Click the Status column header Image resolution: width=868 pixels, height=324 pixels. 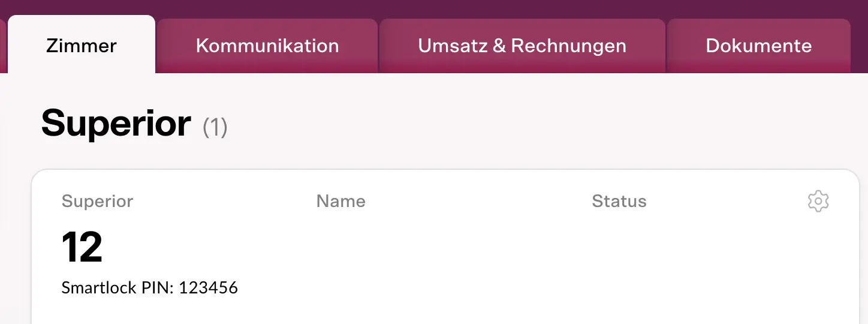click(619, 201)
